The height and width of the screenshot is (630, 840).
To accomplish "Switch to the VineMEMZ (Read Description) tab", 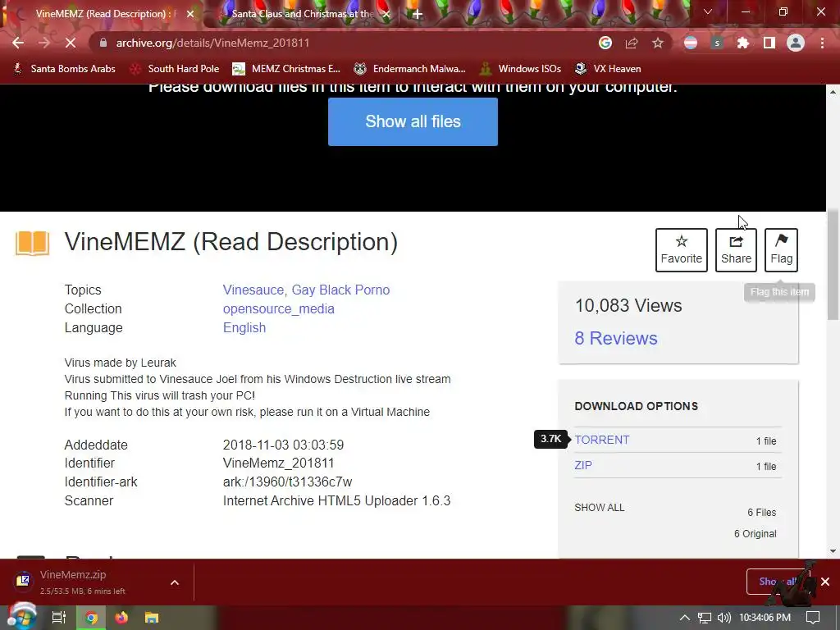I will (x=106, y=14).
